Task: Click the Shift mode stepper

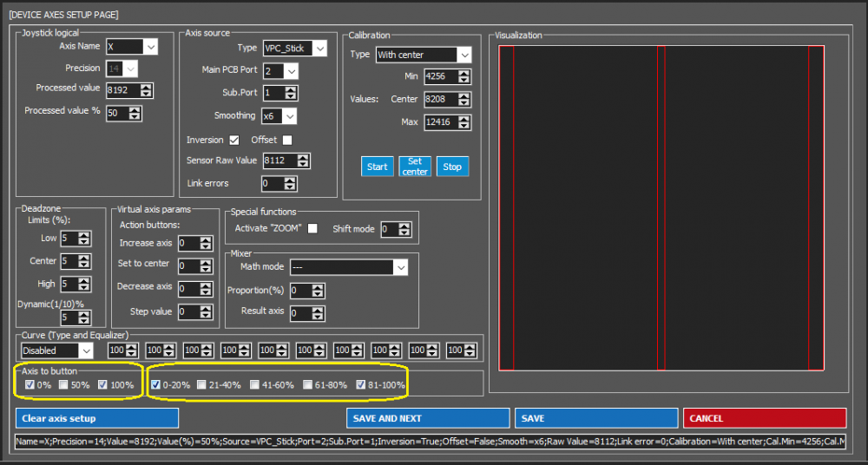Action: [403, 229]
